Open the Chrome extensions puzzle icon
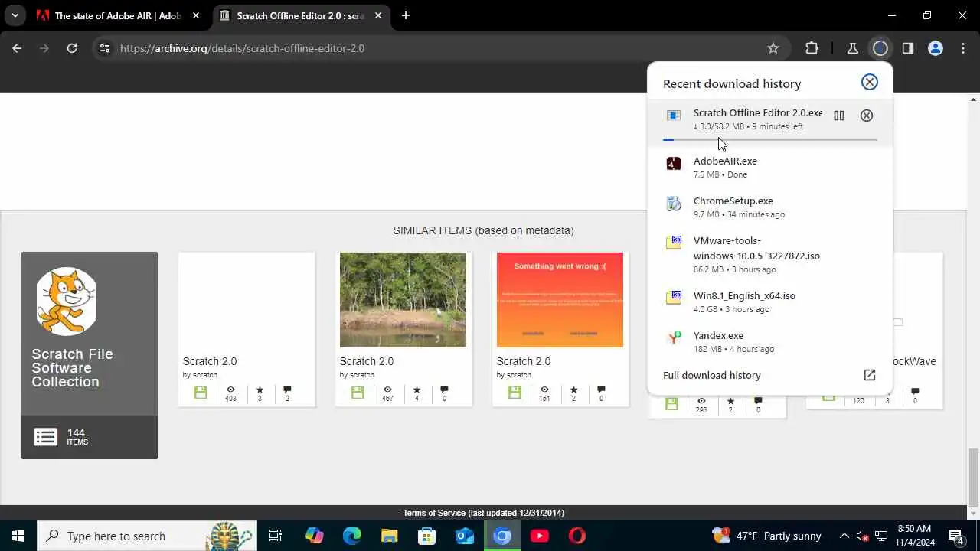The height and width of the screenshot is (551, 980). coord(812,48)
